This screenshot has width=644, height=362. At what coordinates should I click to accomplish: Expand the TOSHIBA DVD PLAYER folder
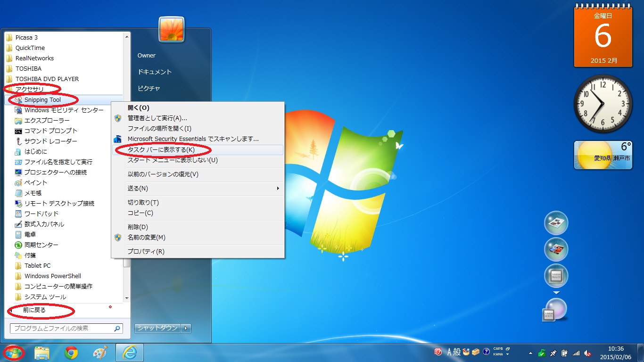(47, 79)
